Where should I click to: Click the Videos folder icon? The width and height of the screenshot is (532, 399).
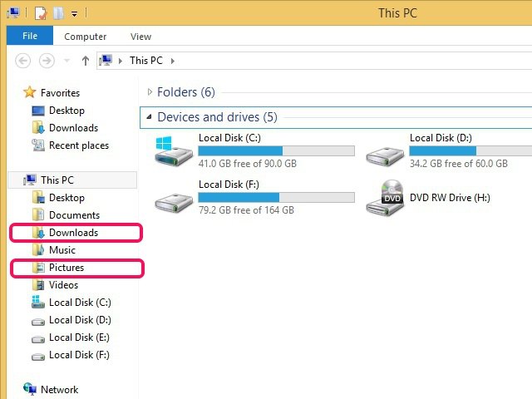(38, 284)
